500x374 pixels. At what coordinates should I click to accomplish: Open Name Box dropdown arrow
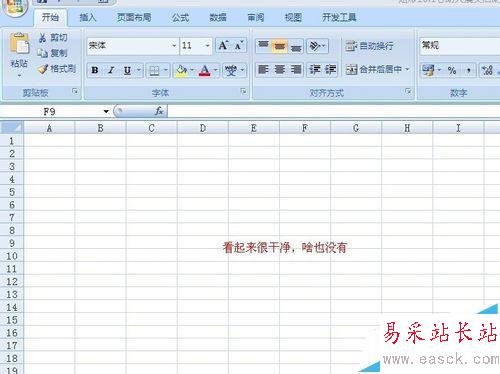106,111
